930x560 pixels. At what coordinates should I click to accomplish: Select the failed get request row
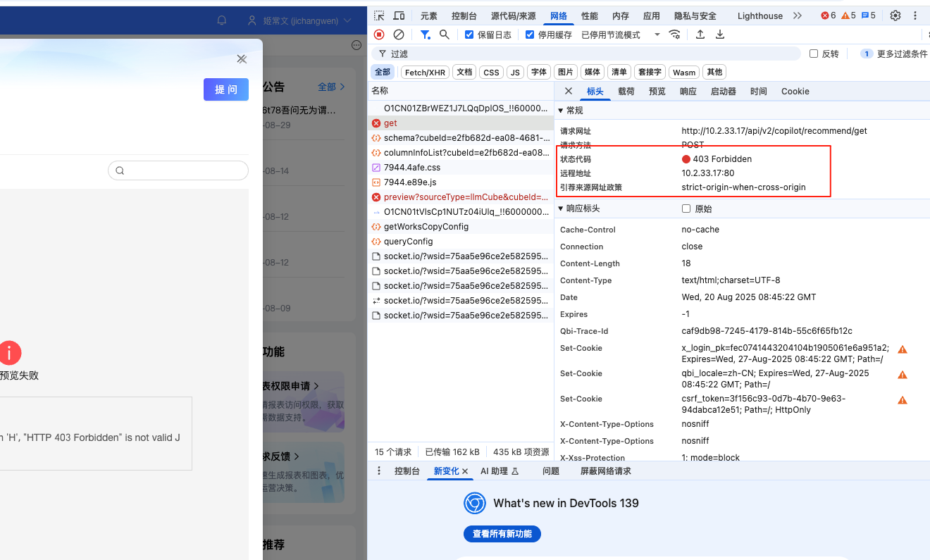click(390, 123)
